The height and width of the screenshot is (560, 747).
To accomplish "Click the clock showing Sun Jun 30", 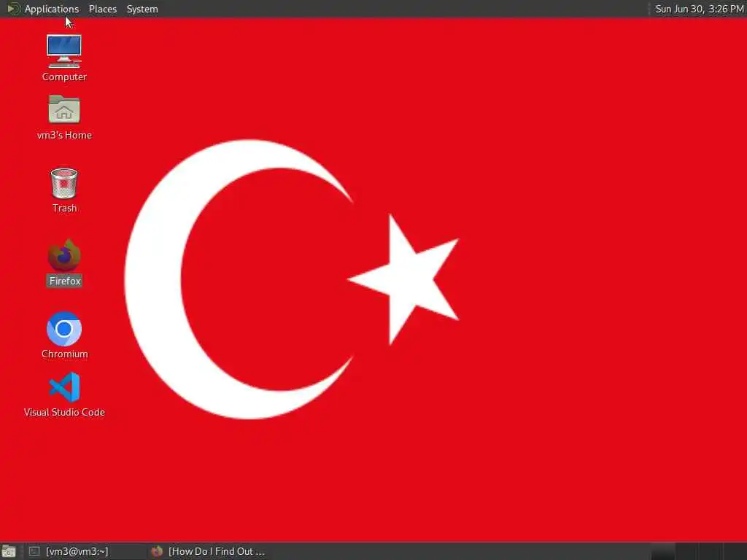I will point(699,9).
